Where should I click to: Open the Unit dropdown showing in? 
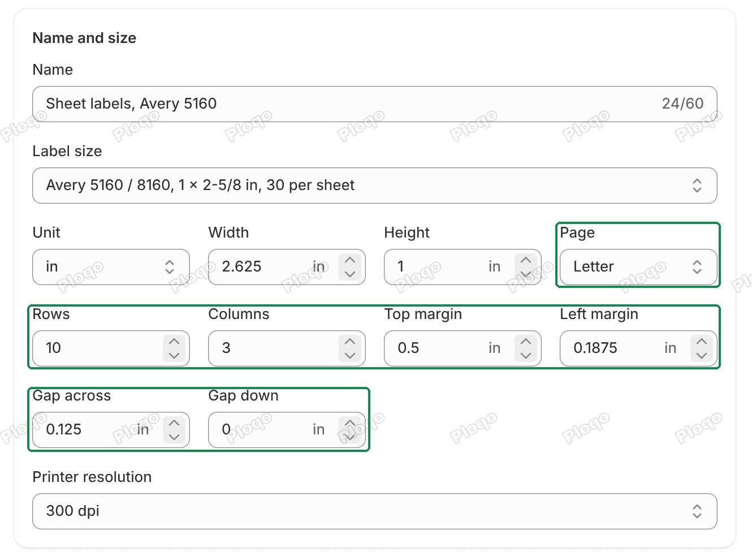(x=111, y=267)
